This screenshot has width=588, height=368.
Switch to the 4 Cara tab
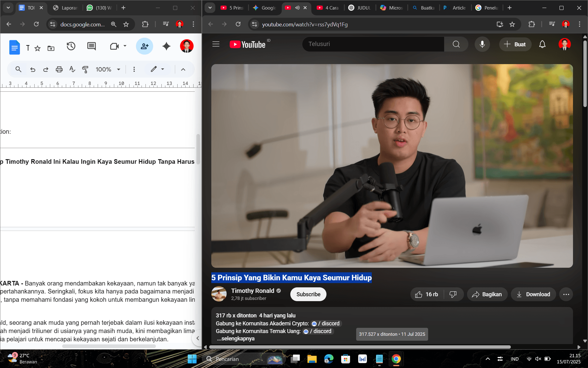[x=328, y=8]
